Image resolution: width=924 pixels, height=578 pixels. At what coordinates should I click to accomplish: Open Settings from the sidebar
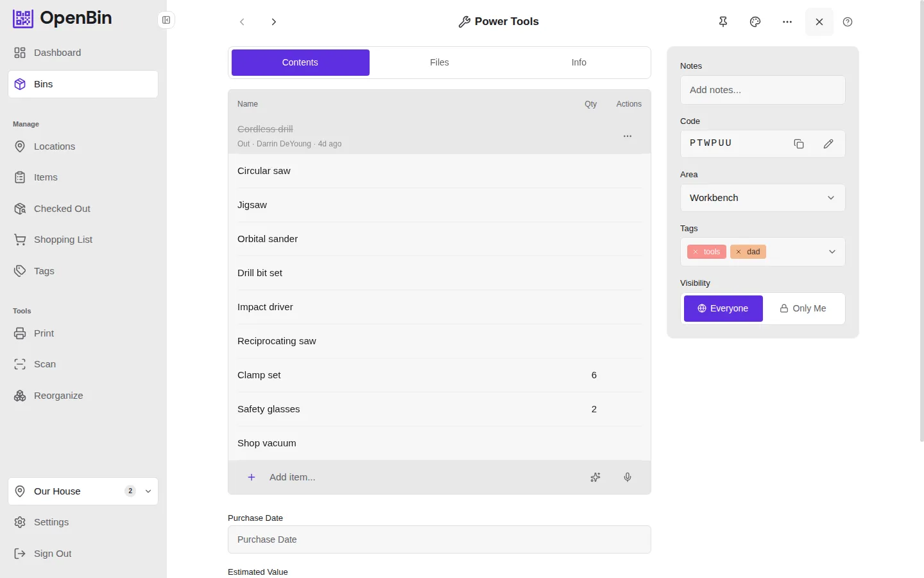click(x=83, y=522)
